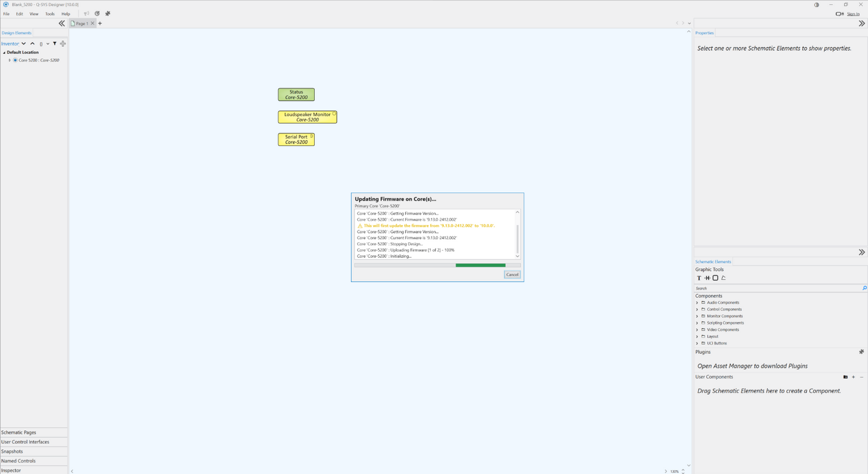This screenshot has width=868, height=474.
Task: Open the Snapshots section
Action: pos(34,452)
